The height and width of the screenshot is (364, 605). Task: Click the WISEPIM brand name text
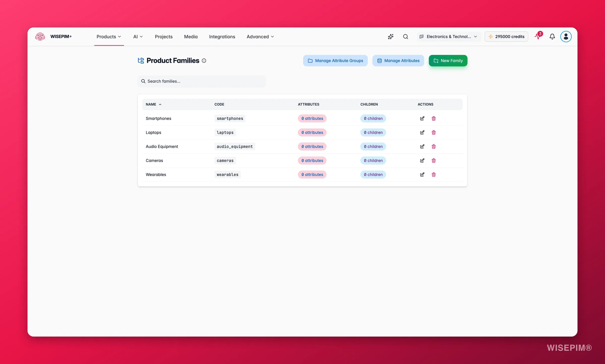(61, 37)
